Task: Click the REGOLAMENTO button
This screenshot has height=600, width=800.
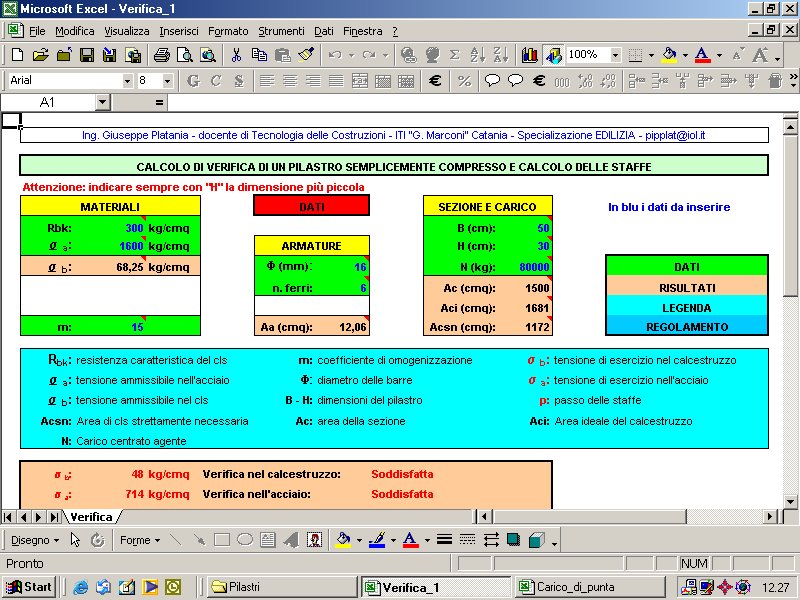Action: [x=687, y=327]
